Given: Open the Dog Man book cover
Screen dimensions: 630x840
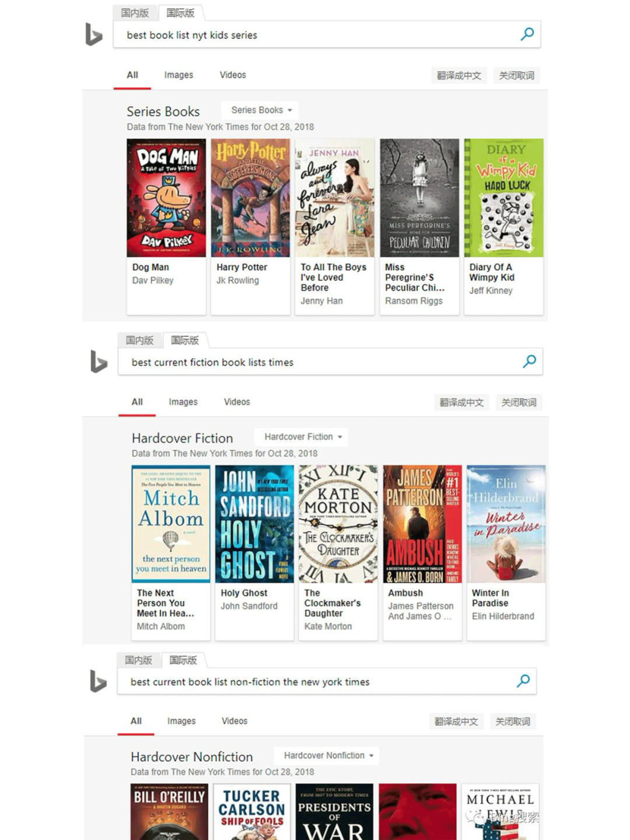Looking at the screenshot, I should point(166,198).
